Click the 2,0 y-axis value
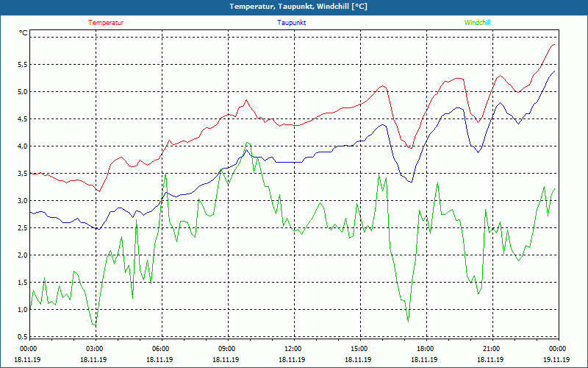 [23, 255]
